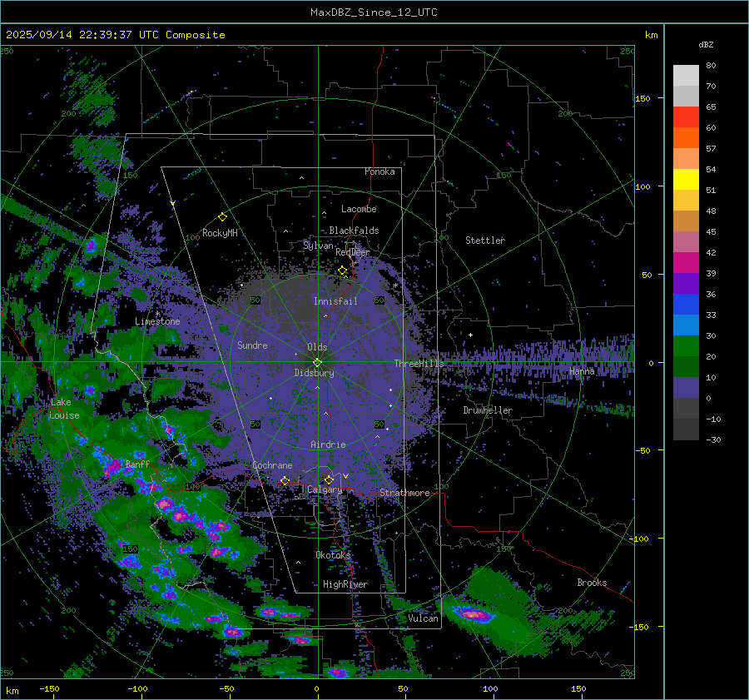Select the red 60-65 dBZ legend swatch
The image size is (749, 700).
686,117
